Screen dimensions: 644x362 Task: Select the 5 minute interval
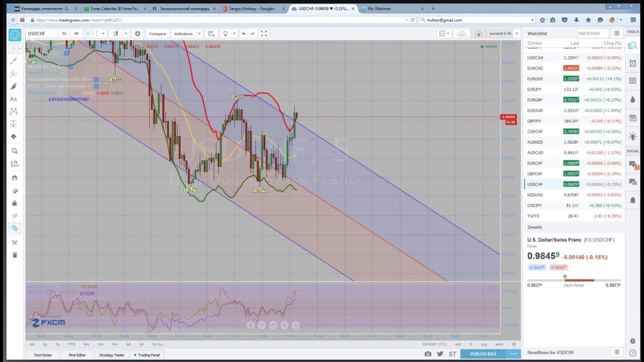coord(88,34)
